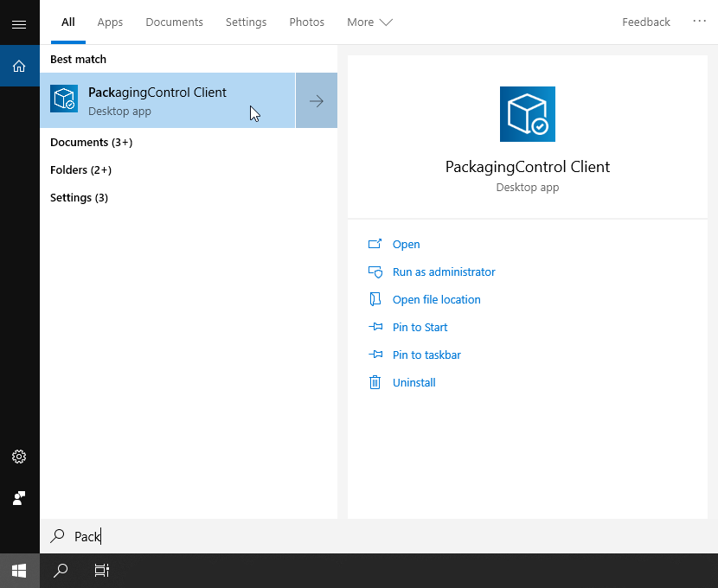Switch to the Apps tab
This screenshot has height=588, width=718.
[x=110, y=22]
